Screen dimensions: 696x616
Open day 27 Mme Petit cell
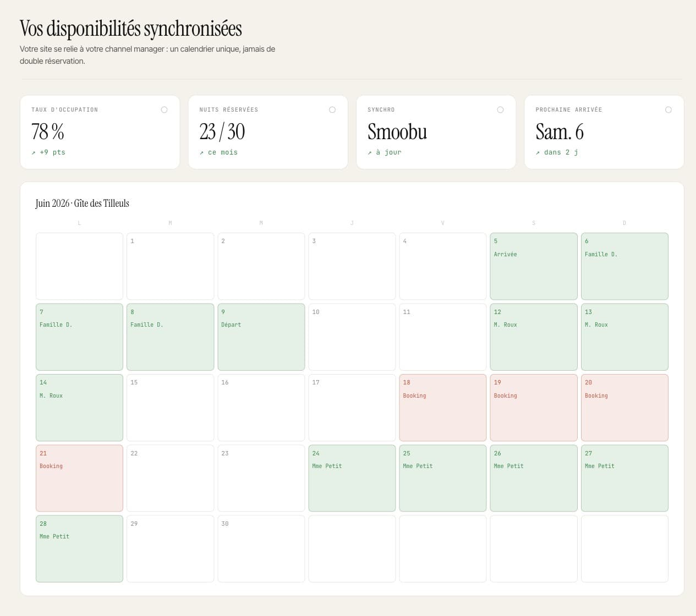point(624,478)
